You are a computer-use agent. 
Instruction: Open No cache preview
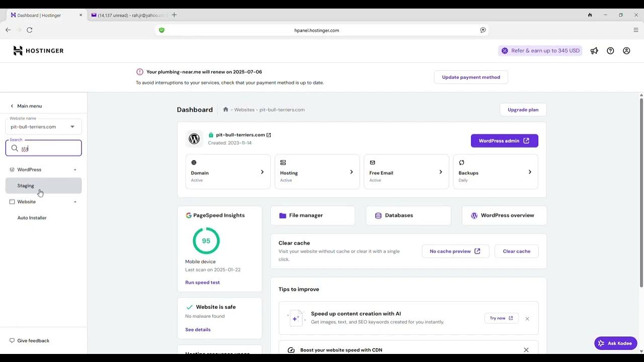[455, 251]
